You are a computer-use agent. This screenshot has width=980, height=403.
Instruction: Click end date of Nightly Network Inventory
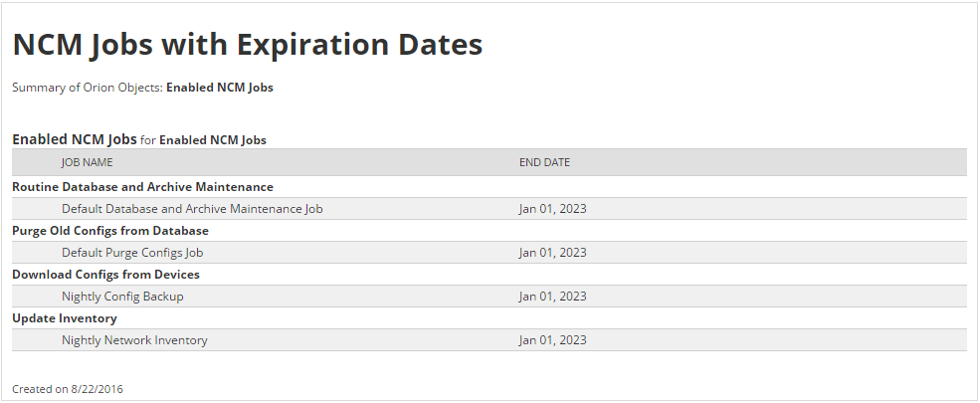coord(552,340)
